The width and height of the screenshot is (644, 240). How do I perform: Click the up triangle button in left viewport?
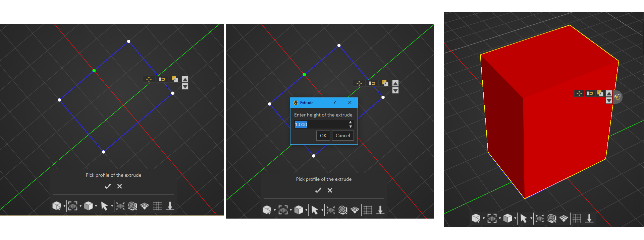point(185,79)
